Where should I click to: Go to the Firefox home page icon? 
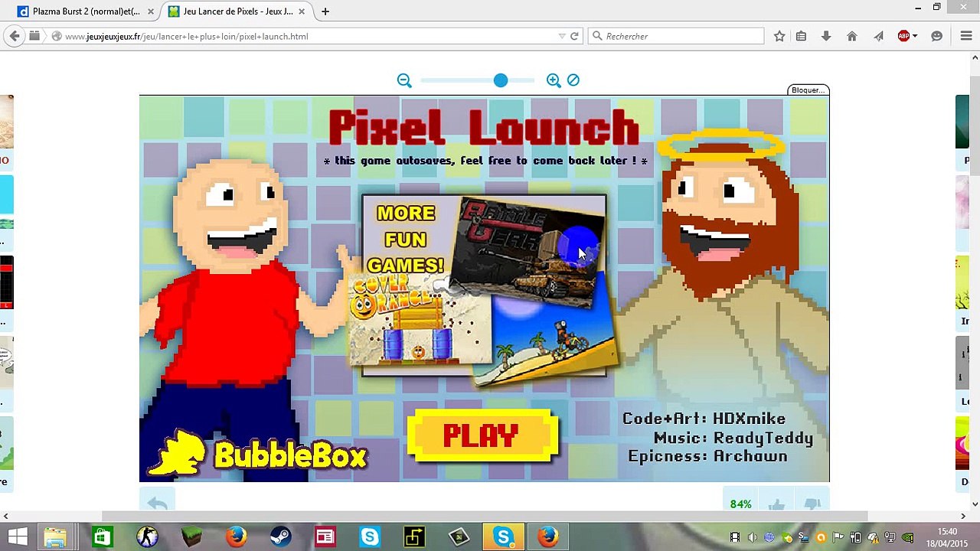coord(852,36)
